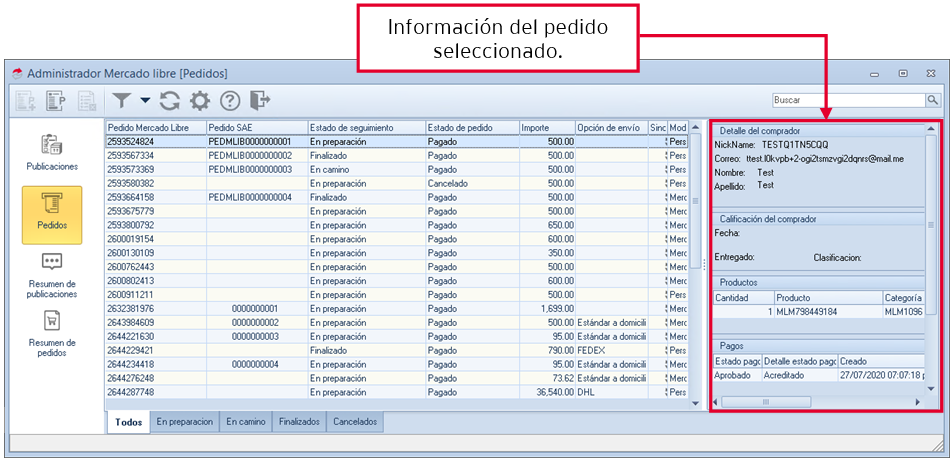Click the detail panel horizontal scrollbar right arrow
The height and width of the screenshot is (458, 950).
click(917, 402)
